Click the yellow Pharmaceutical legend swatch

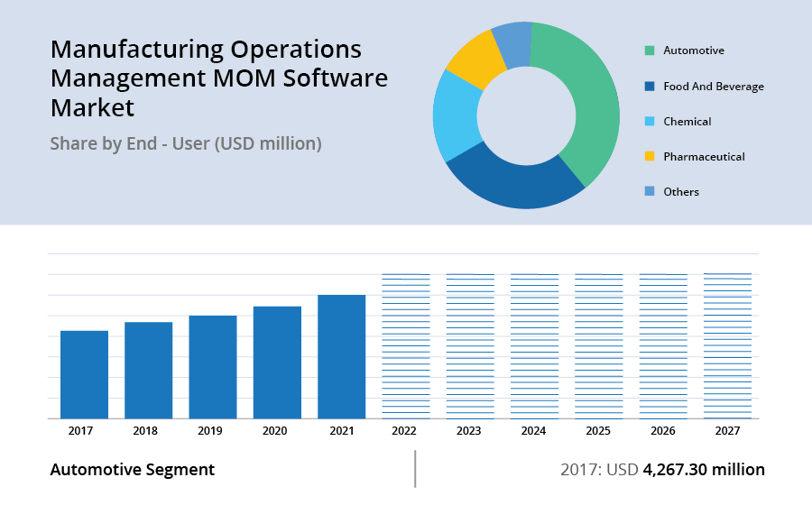[650, 156]
